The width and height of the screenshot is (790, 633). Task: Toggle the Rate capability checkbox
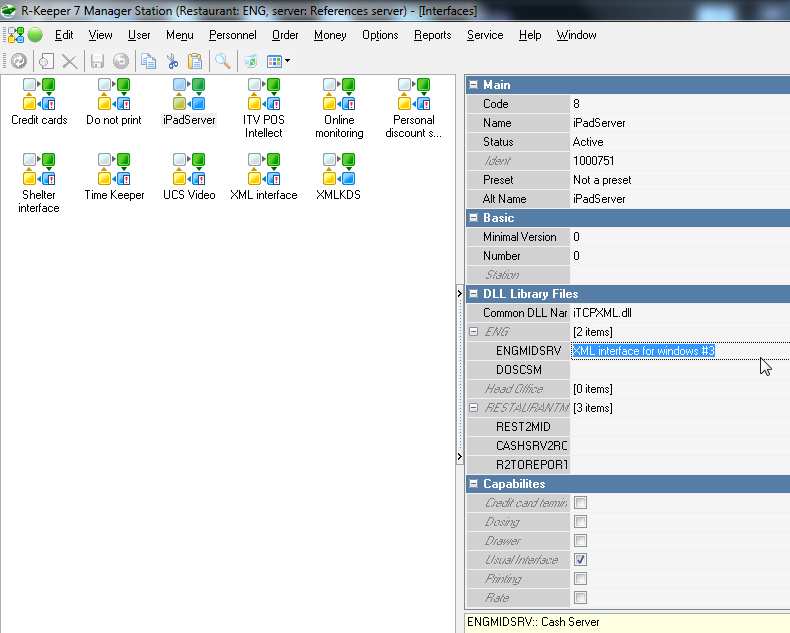click(580, 598)
